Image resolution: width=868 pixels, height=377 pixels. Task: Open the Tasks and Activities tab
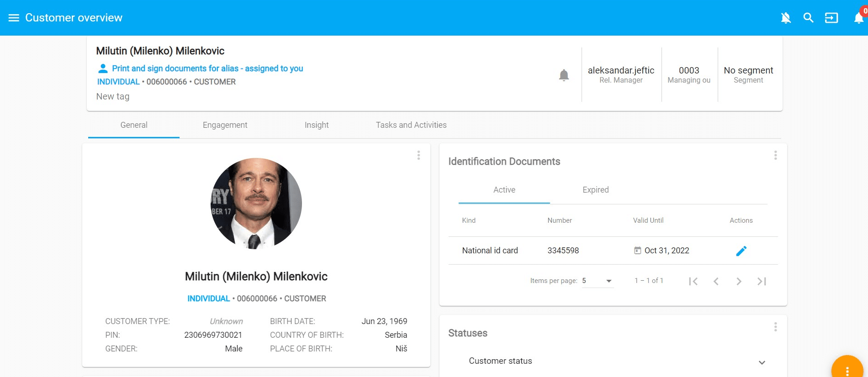click(411, 125)
